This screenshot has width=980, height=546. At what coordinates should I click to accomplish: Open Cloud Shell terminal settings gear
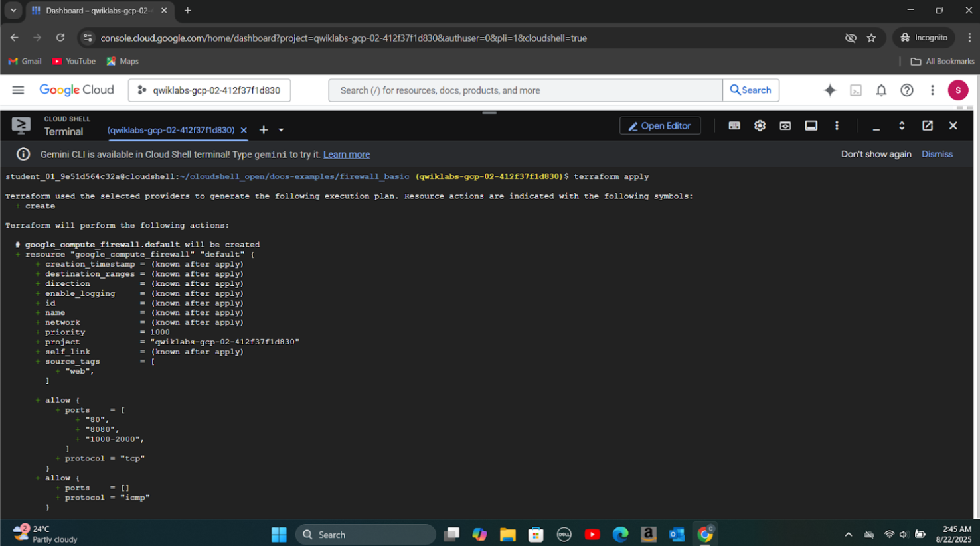tap(760, 126)
